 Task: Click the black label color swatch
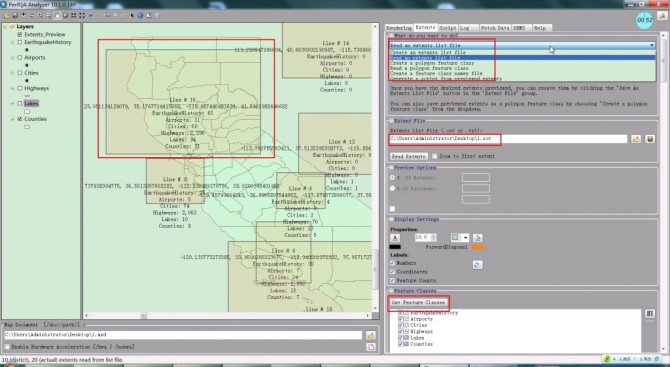click(395, 247)
